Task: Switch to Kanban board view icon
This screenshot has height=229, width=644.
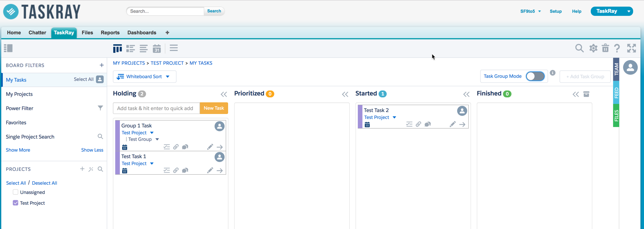Action: pyautogui.click(x=117, y=48)
